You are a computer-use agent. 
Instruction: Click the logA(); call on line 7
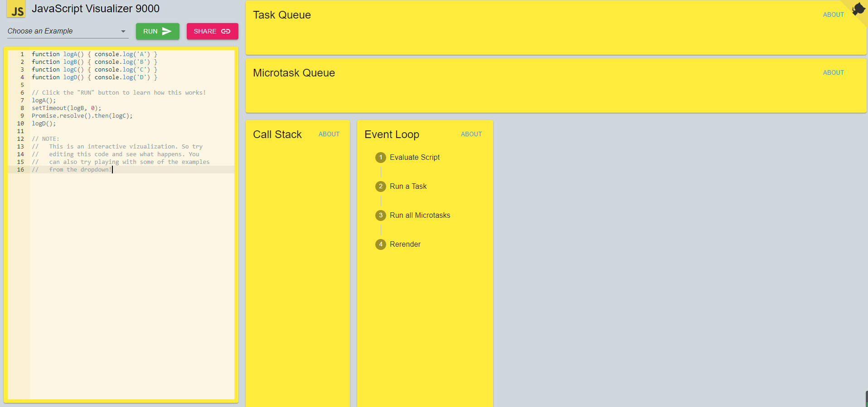click(44, 101)
